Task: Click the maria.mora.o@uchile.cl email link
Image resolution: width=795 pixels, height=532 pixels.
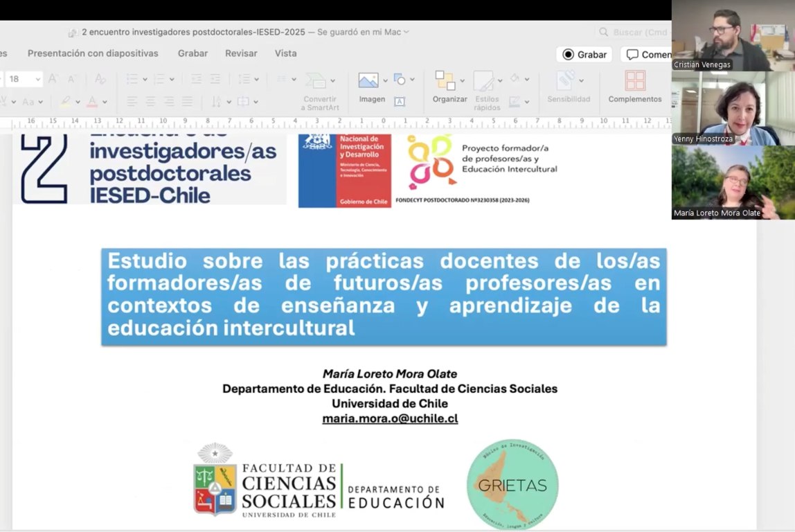Action: (x=390, y=418)
